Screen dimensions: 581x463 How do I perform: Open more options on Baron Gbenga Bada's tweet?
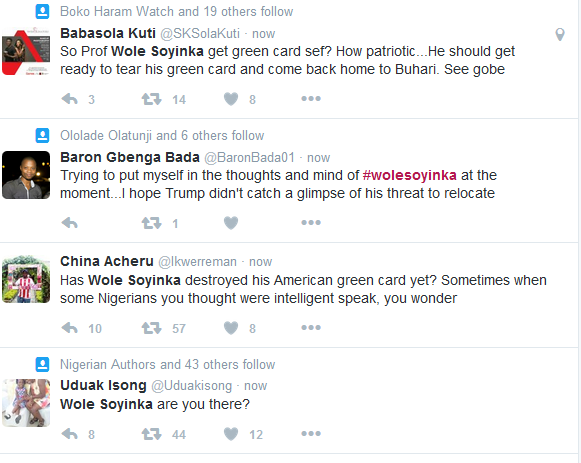pyautogui.click(x=311, y=223)
